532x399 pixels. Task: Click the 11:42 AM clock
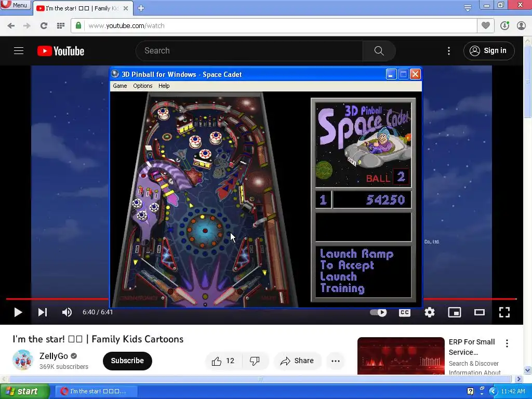513,392
